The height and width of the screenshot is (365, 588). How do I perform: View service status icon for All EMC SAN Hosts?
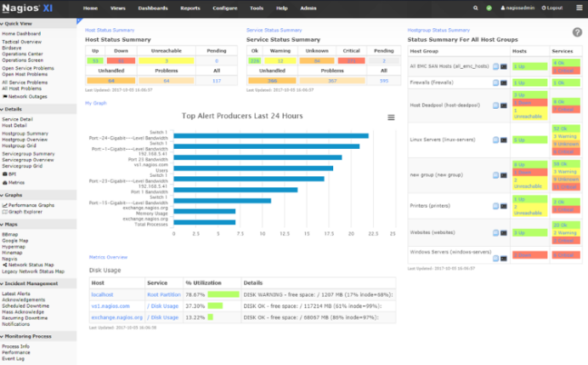click(x=495, y=66)
